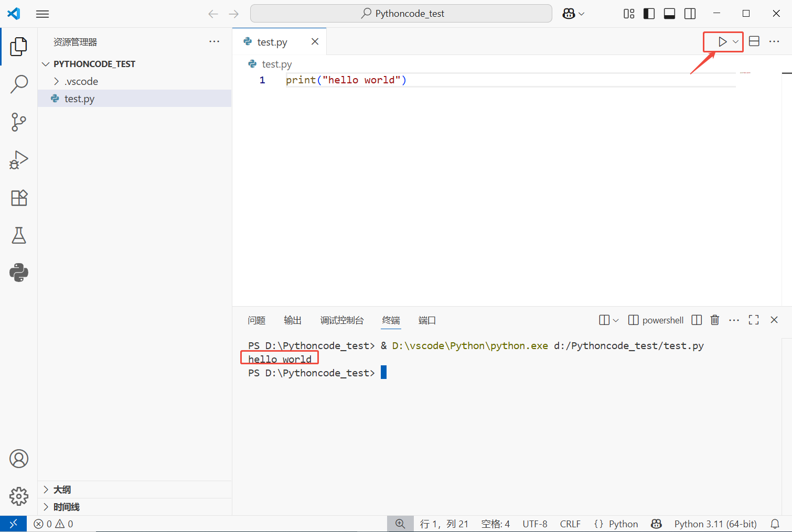
Task: Open new terminal launch profile icon
Action: (604, 320)
